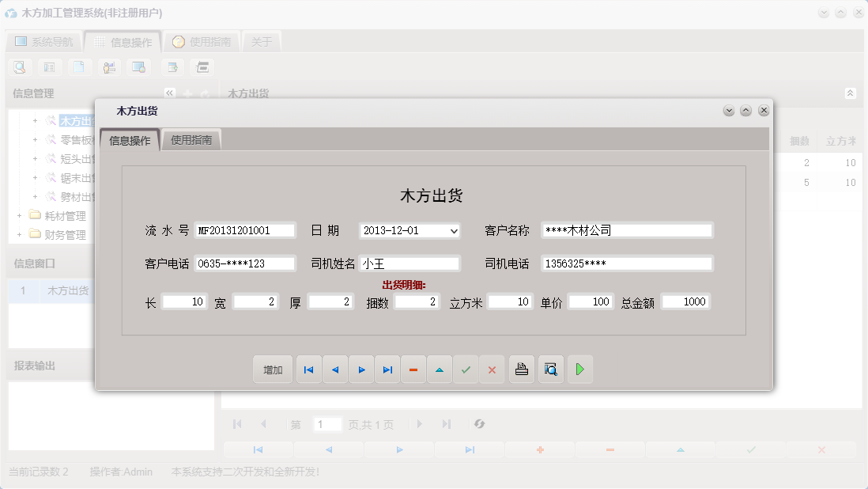The height and width of the screenshot is (489, 868).
Task: Collapse the 信息管理 panel with the double chevron
Action: (x=169, y=93)
